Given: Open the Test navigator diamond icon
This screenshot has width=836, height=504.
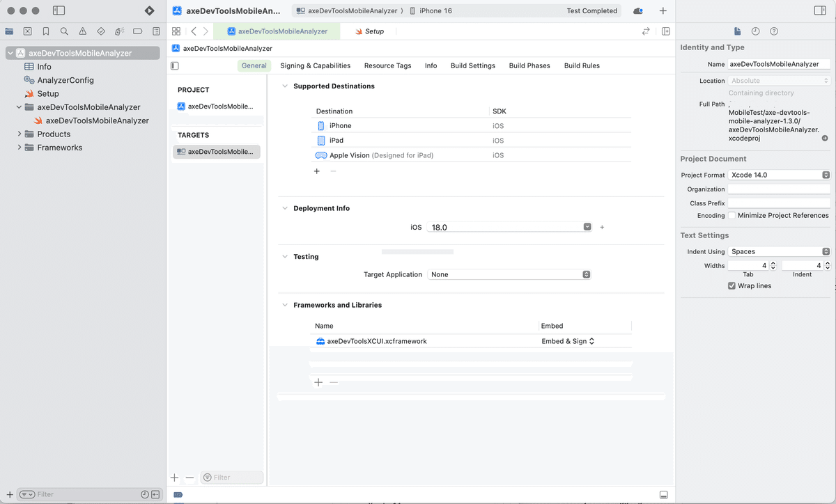Looking at the screenshot, I should pos(101,31).
